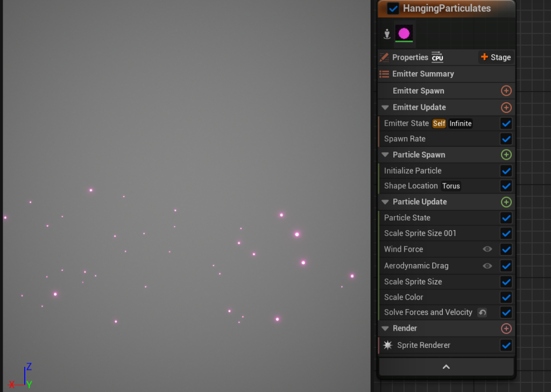Click the collapse chevron bar at bottom
The height and width of the screenshot is (392, 551).
[446, 367]
